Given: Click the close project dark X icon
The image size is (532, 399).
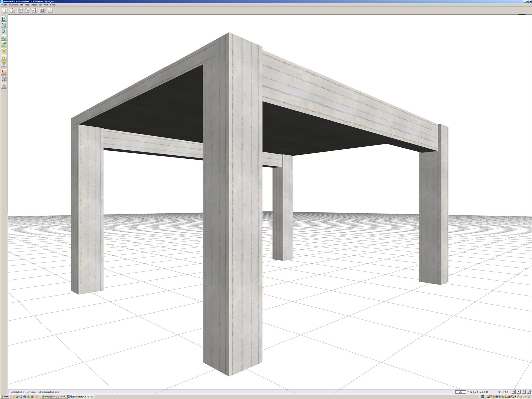Looking at the screenshot, I should coord(42,10).
